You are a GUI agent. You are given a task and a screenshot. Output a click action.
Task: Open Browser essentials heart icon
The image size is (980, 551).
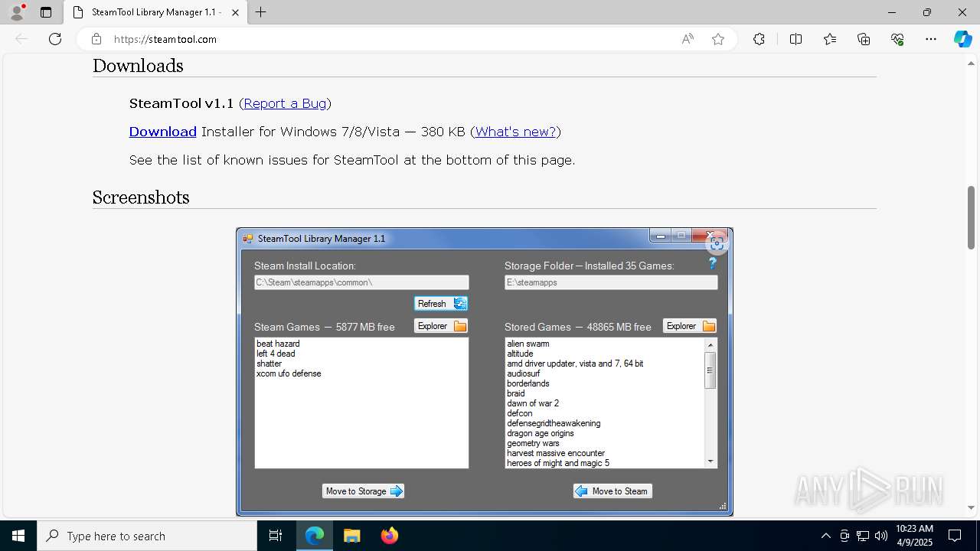pos(897,39)
